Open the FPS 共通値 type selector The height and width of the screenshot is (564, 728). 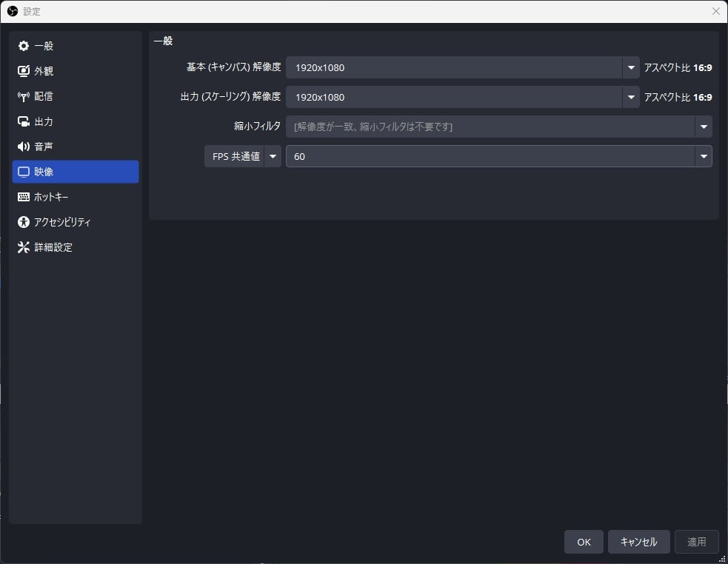pos(273,156)
